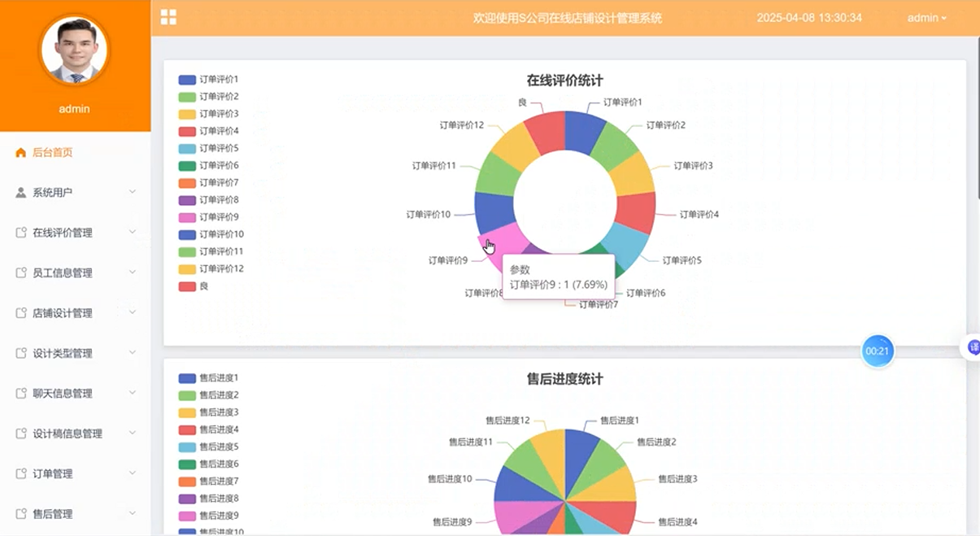This screenshot has height=536, width=980.
Task: Toggle legend item 售后进度9
Action: [208, 516]
